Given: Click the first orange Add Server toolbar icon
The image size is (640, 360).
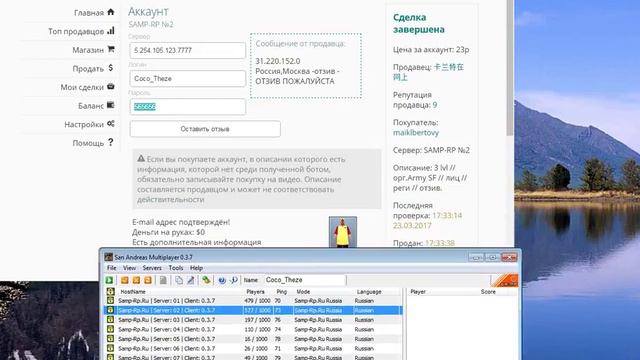Looking at the screenshot, I should coord(125,280).
